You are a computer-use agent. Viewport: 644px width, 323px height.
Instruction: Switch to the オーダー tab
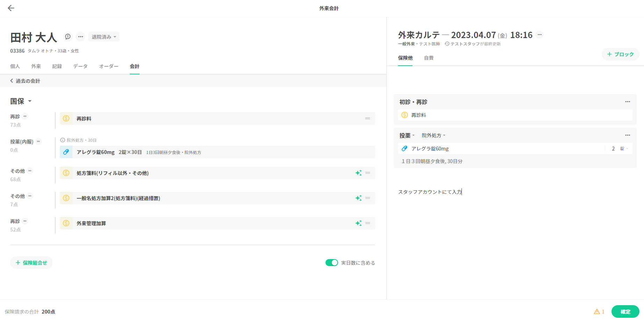click(108, 66)
